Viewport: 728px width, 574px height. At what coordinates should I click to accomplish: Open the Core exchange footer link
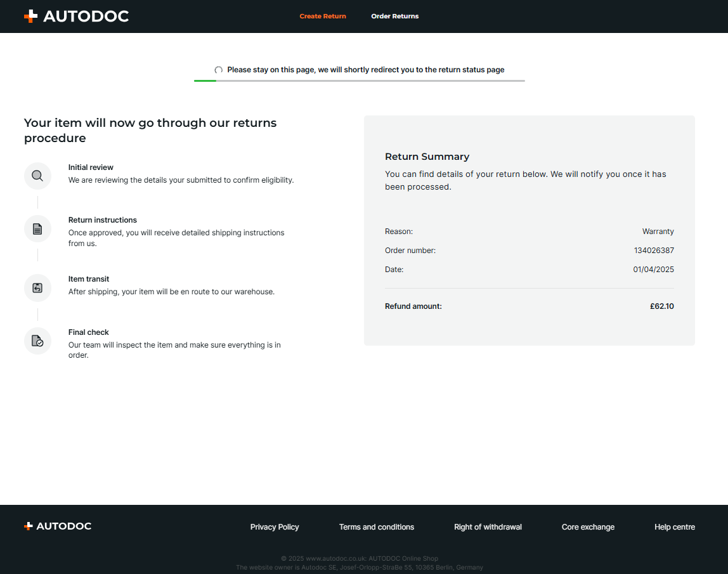point(588,527)
